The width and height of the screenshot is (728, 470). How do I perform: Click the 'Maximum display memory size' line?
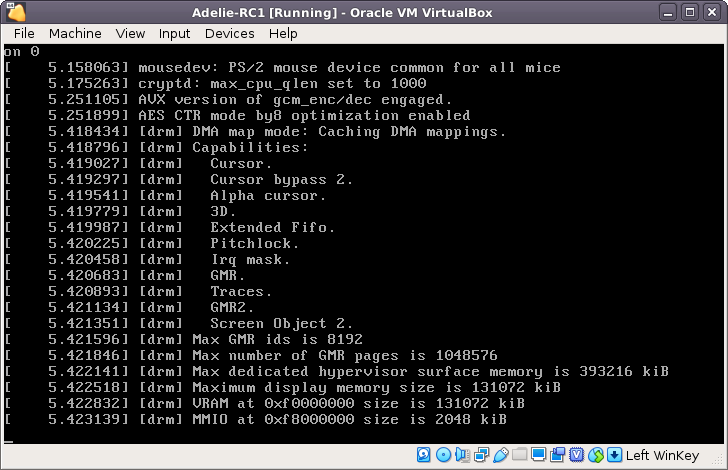282,387
